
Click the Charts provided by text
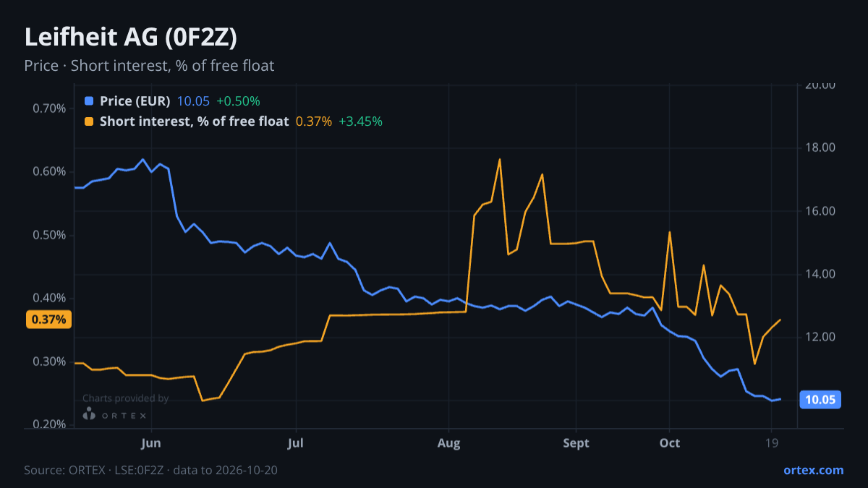click(125, 398)
